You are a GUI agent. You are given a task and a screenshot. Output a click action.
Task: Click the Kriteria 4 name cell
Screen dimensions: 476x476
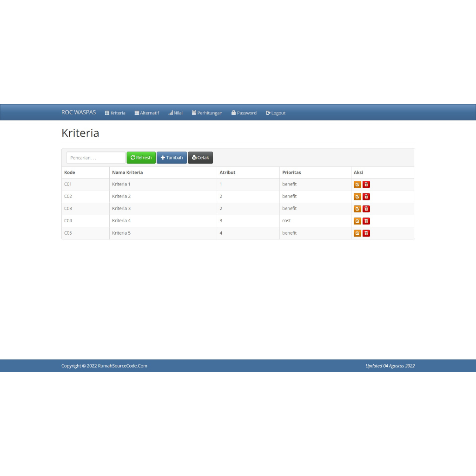point(163,221)
